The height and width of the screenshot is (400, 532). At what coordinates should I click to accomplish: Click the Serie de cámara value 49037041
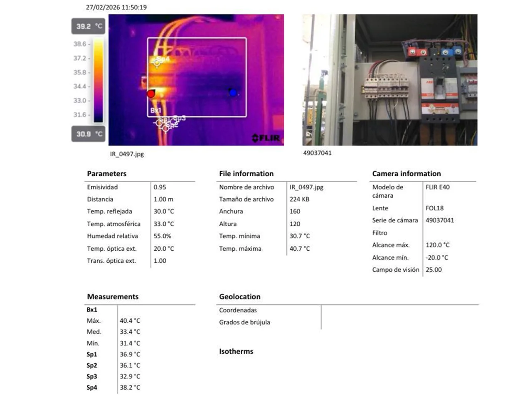tap(440, 220)
